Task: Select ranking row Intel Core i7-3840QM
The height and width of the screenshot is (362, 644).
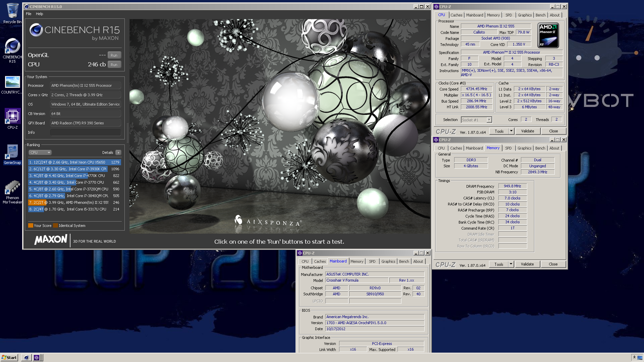Action: click(74, 196)
